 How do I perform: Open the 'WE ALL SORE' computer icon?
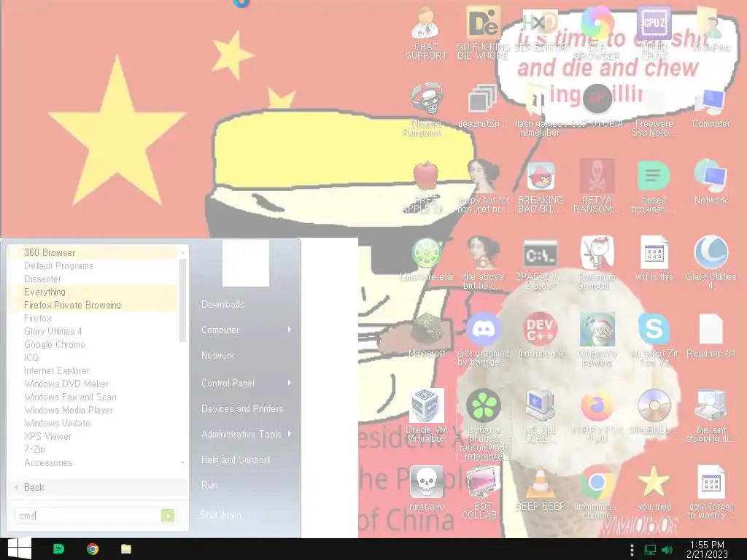pyautogui.click(x=540, y=416)
